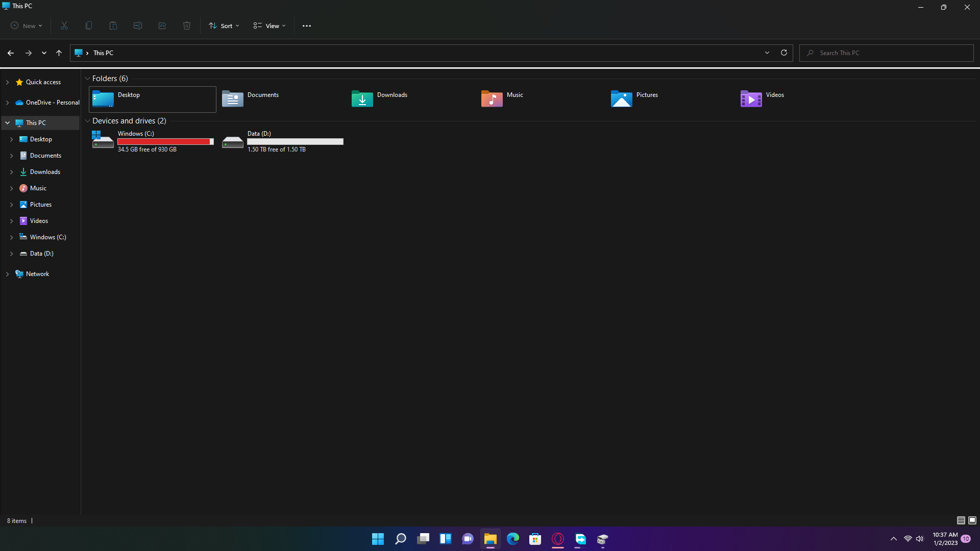
Task: Open the View dropdown menu
Action: [269, 26]
